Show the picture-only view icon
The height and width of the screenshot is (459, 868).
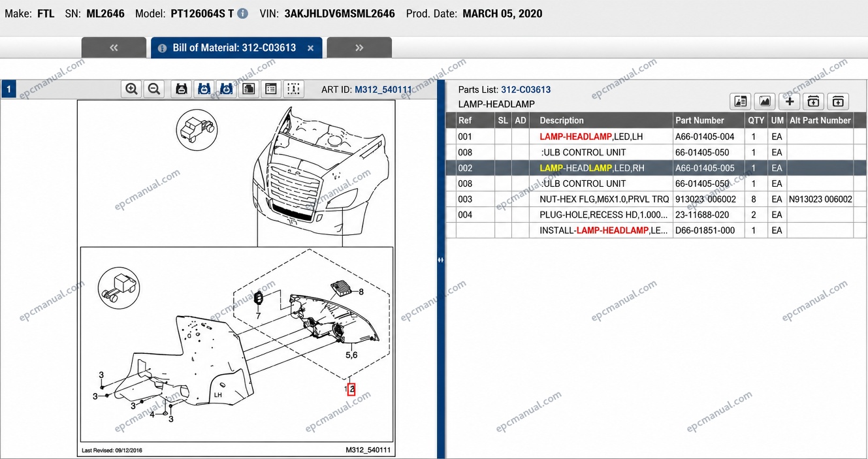765,101
